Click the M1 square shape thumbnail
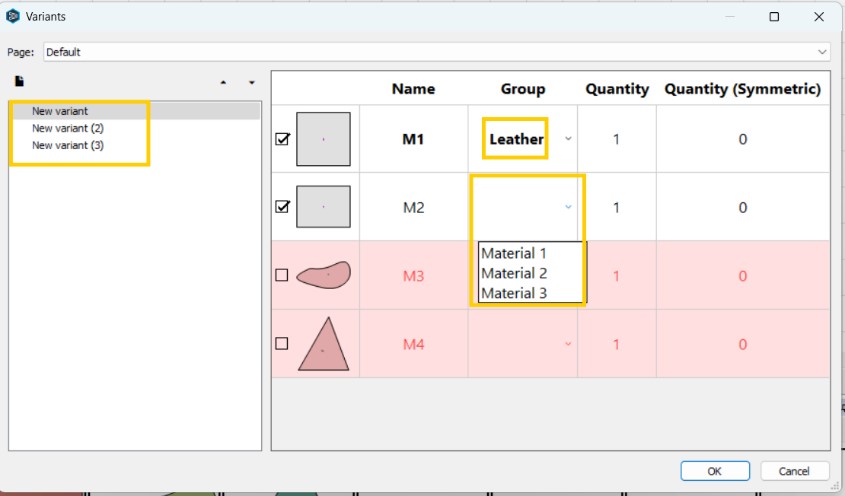Viewport: 845px width, 496px height. click(323, 139)
